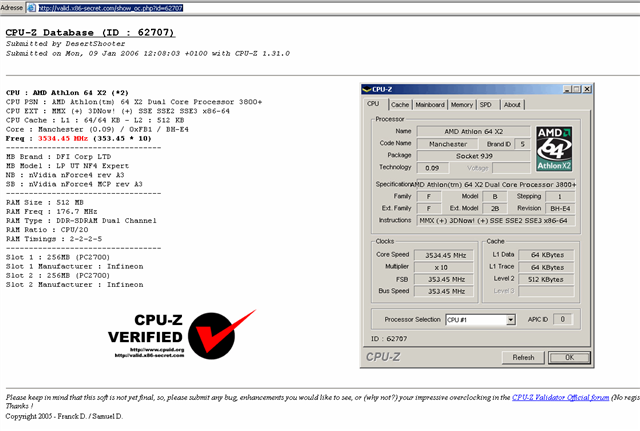Open the Memory tab
Screen dimensions: 640x431
tap(462, 105)
